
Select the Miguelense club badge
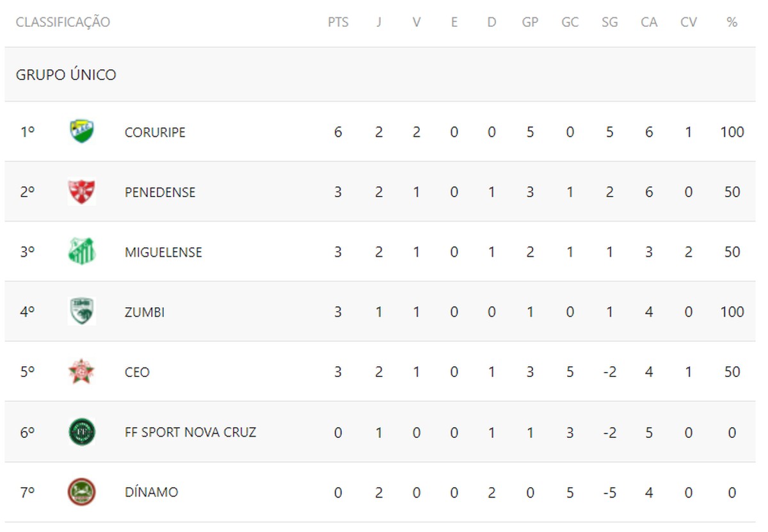[x=82, y=252]
